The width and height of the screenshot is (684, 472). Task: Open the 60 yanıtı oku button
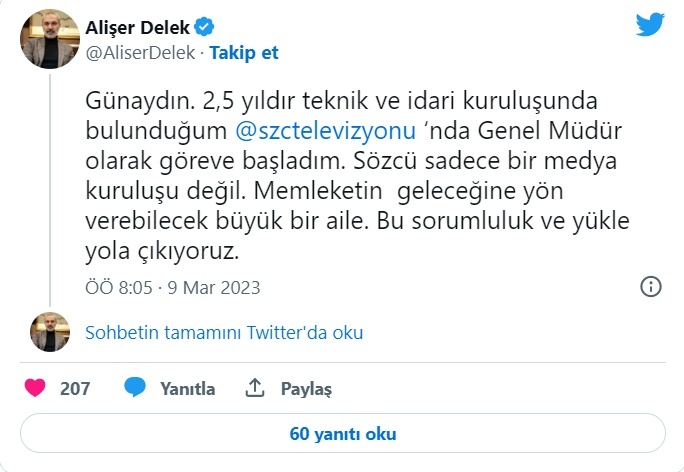(342, 434)
